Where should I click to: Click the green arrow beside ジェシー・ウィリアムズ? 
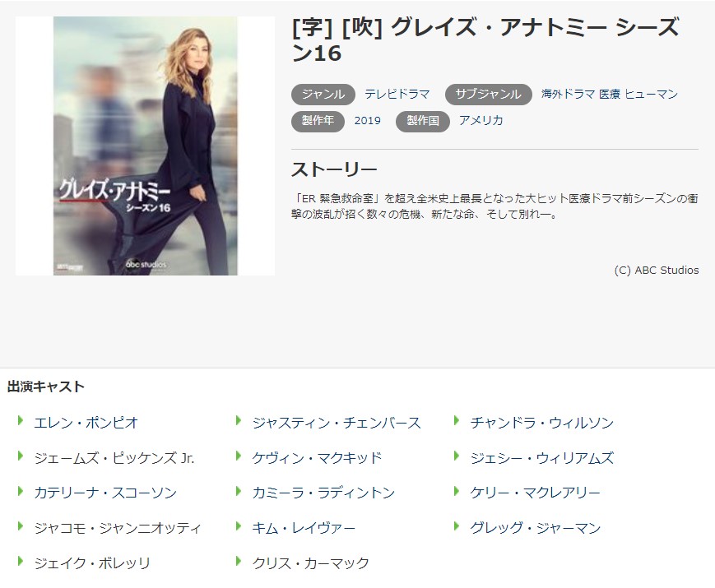457,456
